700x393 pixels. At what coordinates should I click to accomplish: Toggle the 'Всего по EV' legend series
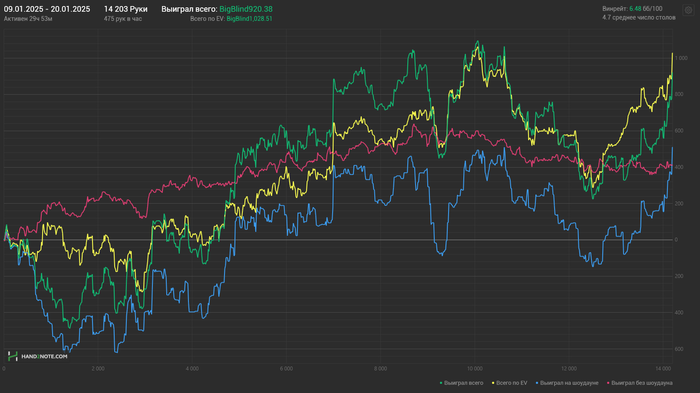[509, 383]
